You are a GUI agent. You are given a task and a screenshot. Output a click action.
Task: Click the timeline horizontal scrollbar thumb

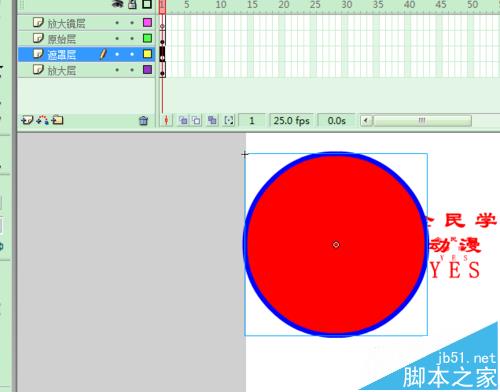coord(422,120)
